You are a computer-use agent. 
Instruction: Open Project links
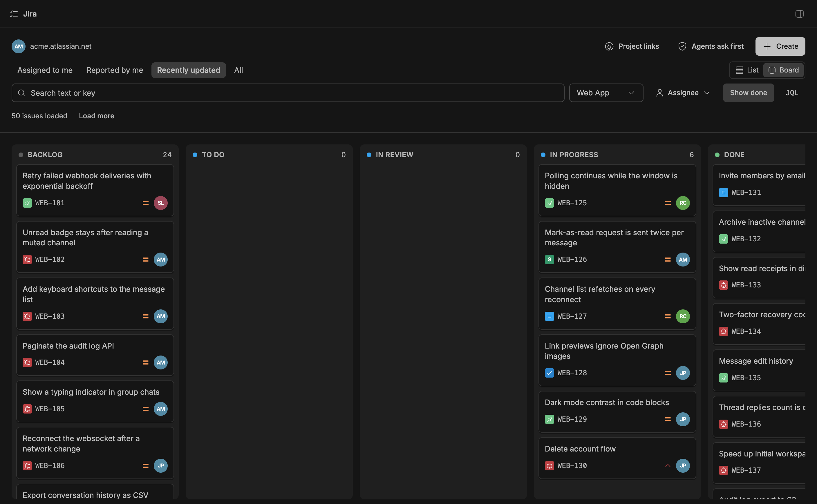pos(632,46)
